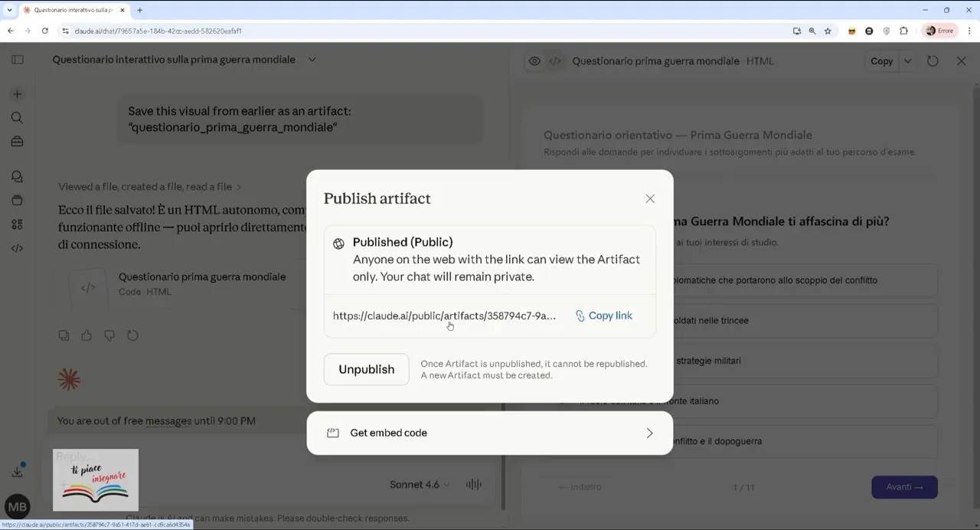The width and height of the screenshot is (980, 530).
Task: Open the install app icon in address bar
Action: coord(797,31)
